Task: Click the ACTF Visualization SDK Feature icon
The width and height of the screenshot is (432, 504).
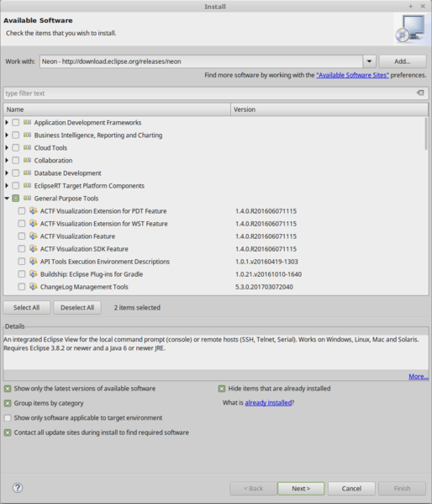Action: pos(34,249)
